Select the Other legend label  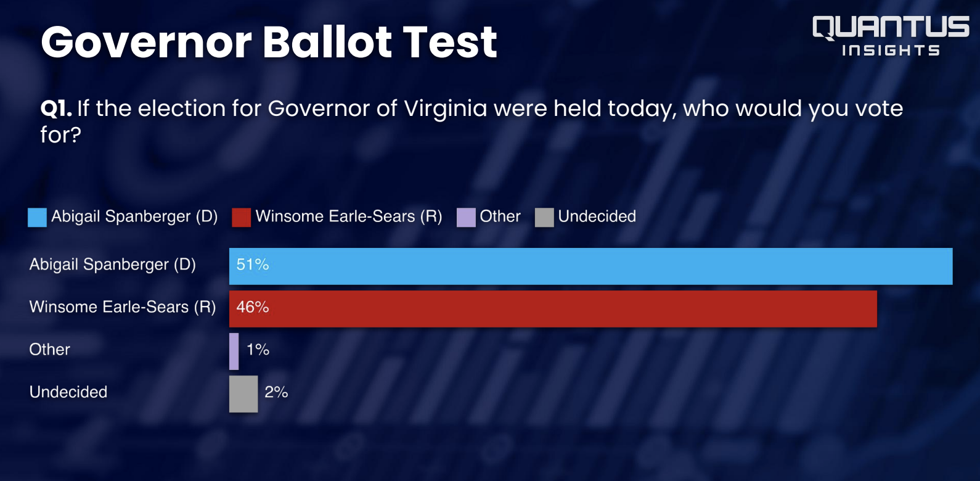pos(500,216)
